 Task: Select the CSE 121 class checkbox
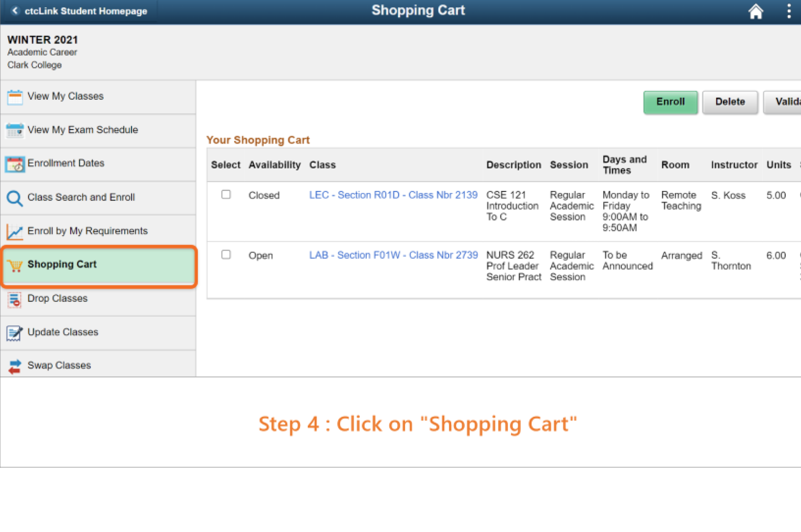pos(226,195)
